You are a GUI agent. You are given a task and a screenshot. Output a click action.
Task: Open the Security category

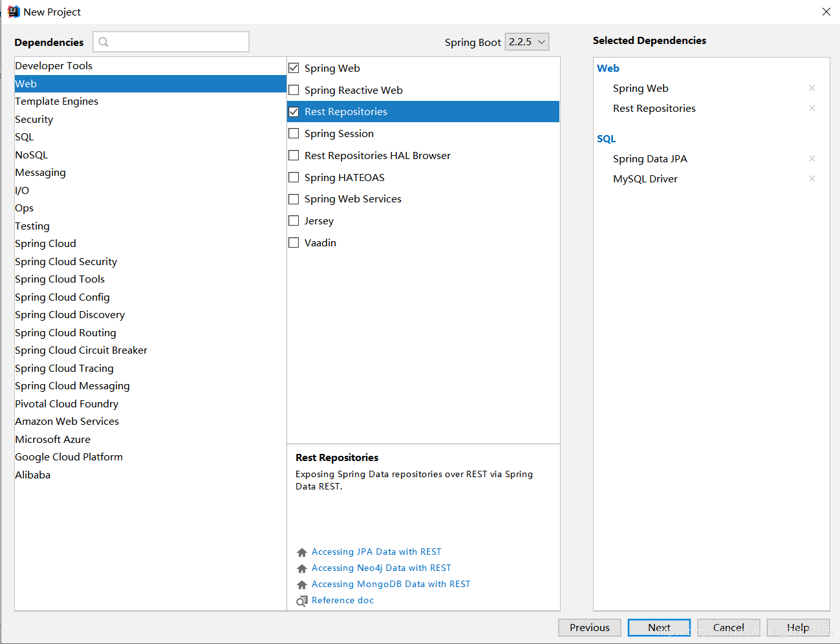pyautogui.click(x=150, y=120)
